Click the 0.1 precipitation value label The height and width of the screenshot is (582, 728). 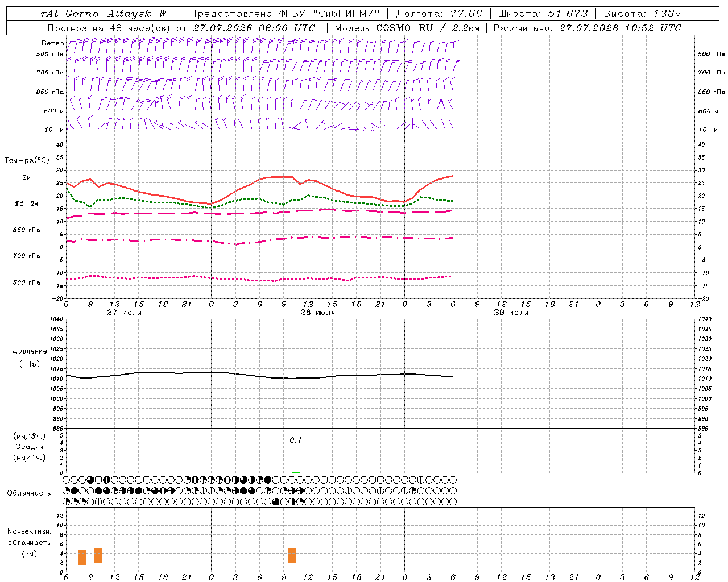coord(296,440)
